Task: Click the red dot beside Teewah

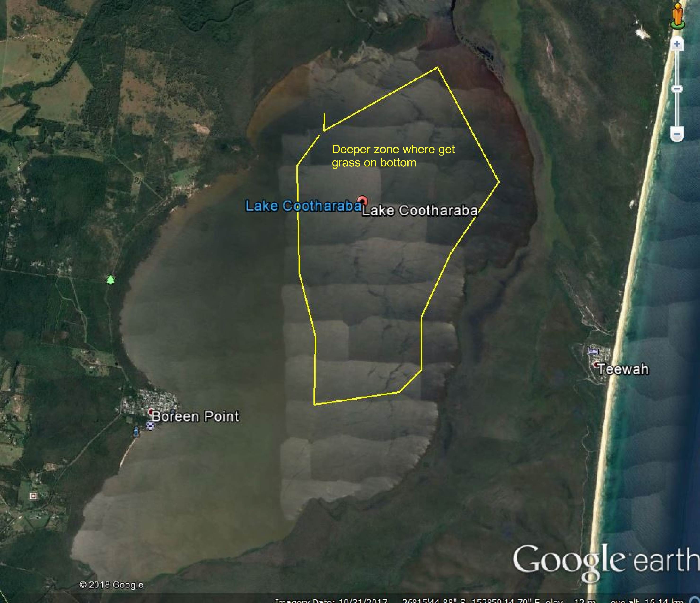Action: [x=597, y=365]
